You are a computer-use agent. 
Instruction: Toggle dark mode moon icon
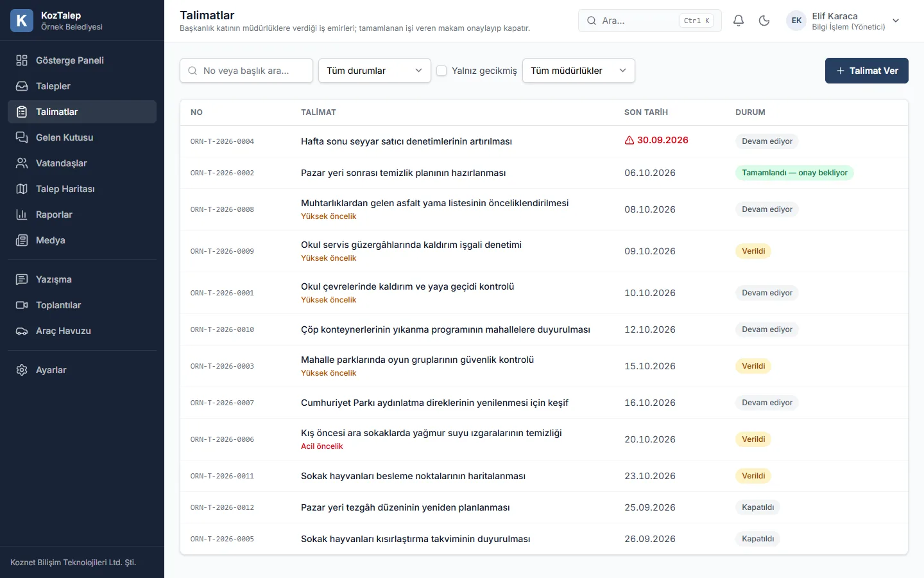764,21
